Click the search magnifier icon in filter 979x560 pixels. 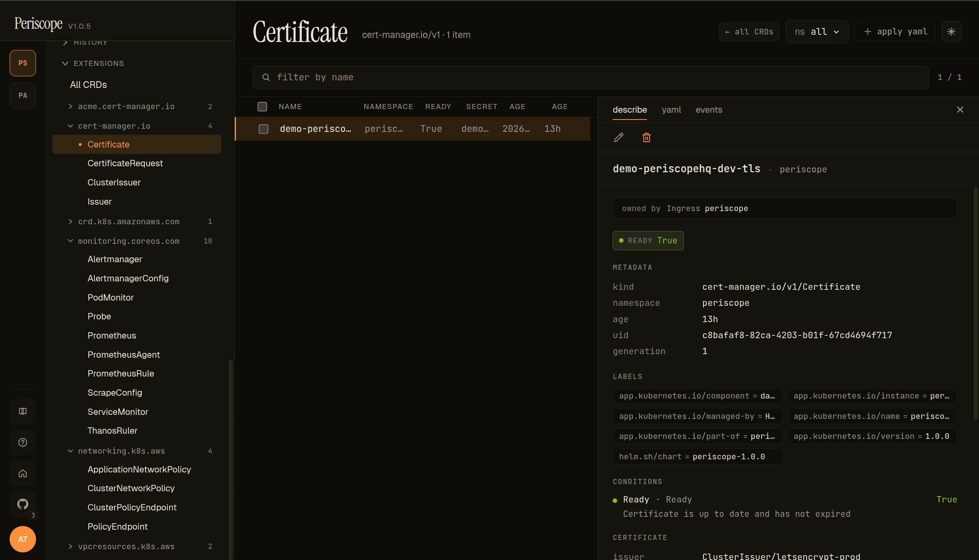(x=266, y=77)
